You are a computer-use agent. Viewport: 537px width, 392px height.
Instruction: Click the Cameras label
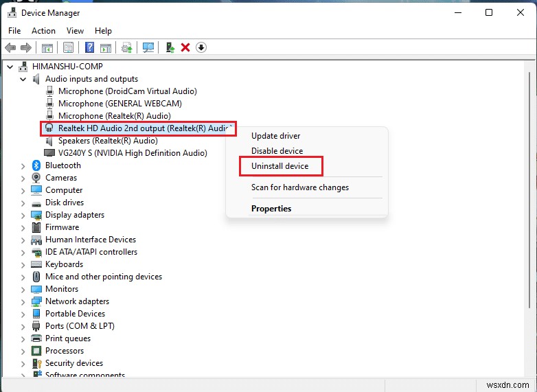(61, 178)
